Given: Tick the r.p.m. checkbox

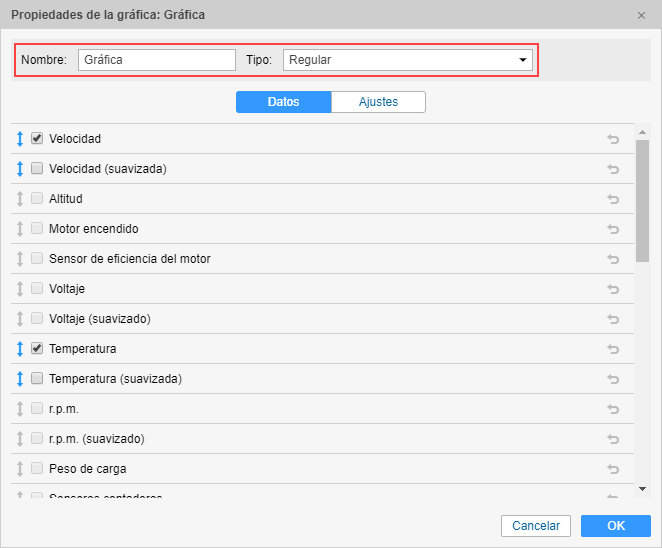Looking at the screenshot, I should click(x=37, y=408).
